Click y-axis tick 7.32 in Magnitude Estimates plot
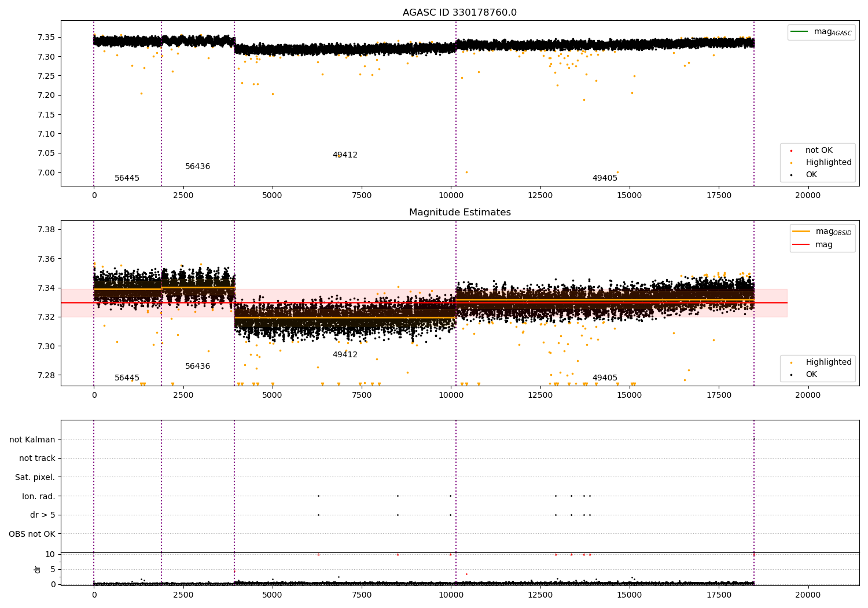This screenshot has width=868, height=608. click(x=46, y=317)
